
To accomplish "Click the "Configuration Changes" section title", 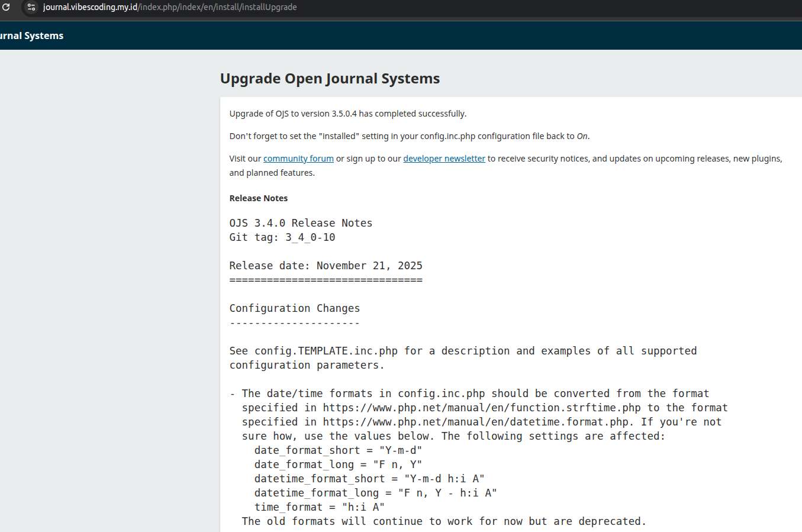I will pyautogui.click(x=295, y=308).
